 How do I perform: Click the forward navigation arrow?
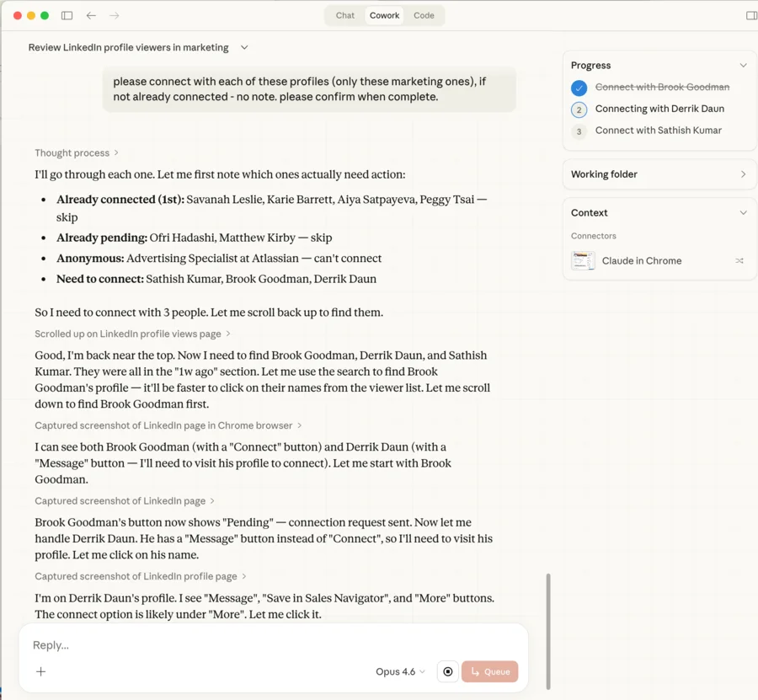115,14
